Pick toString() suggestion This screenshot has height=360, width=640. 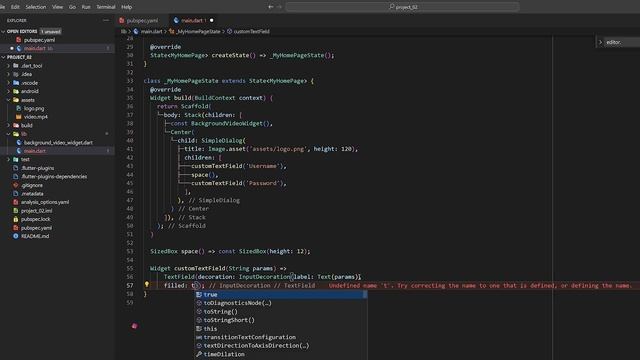click(280, 312)
